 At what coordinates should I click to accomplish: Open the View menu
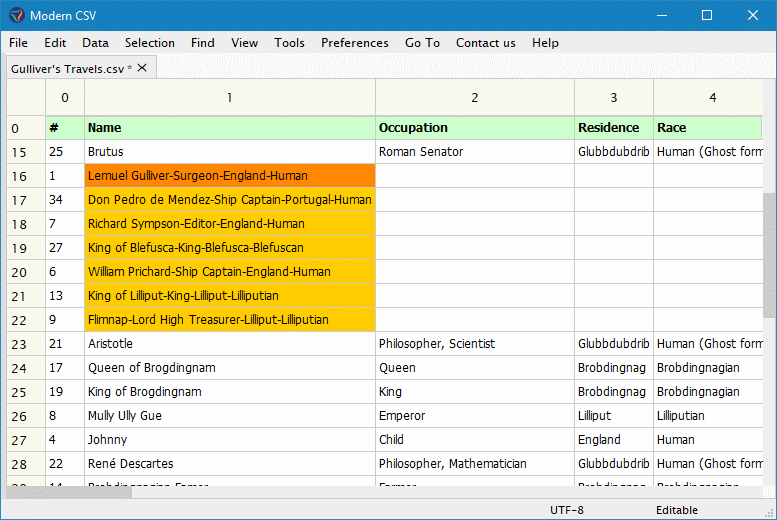click(244, 43)
